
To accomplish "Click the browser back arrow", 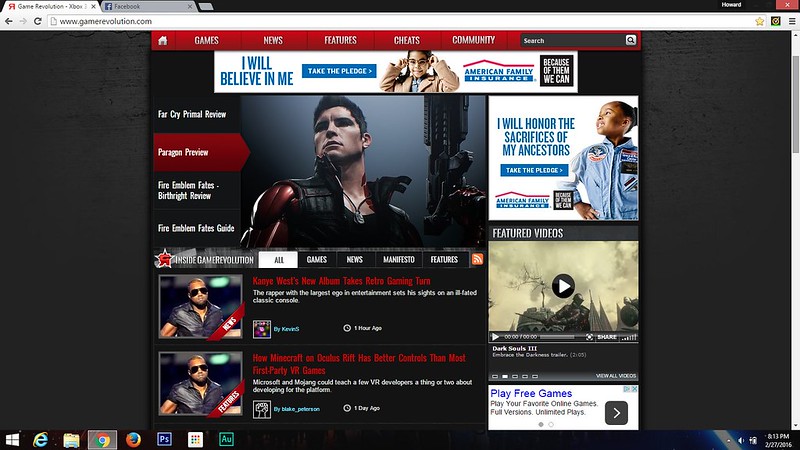I will 9,21.
